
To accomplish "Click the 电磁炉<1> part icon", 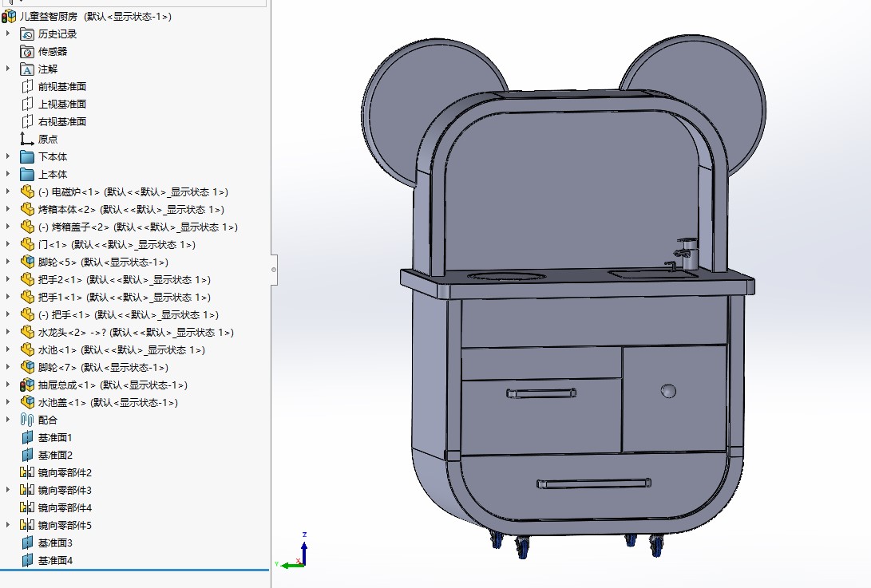I will click(27, 192).
